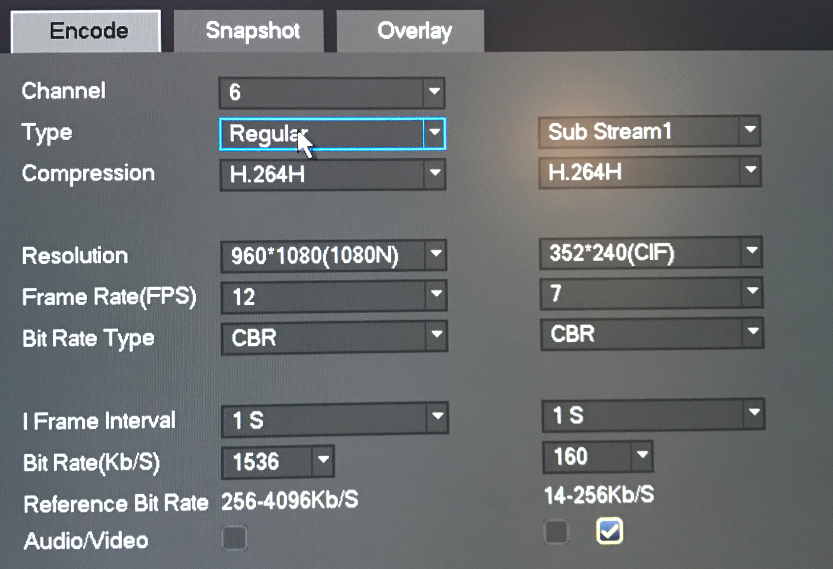Enable main stream Audio/Video checkbox
The width and height of the screenshot is (833, 569).
pos(234,538)
